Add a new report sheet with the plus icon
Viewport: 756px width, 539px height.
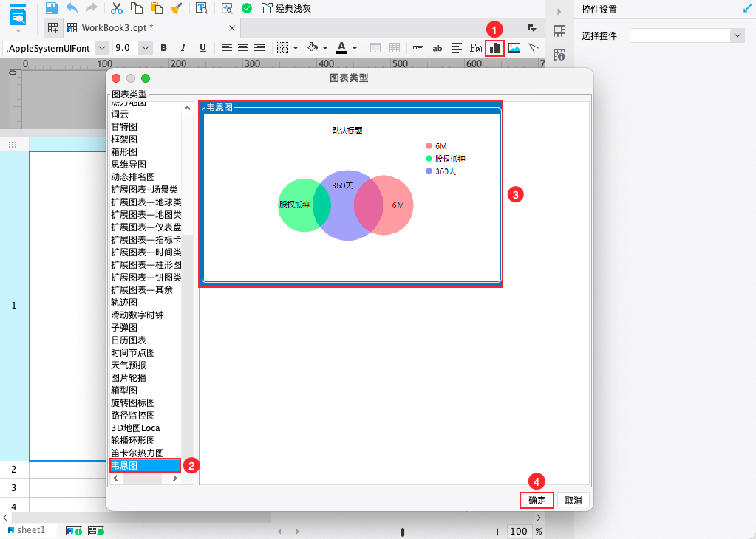(73, 531)
